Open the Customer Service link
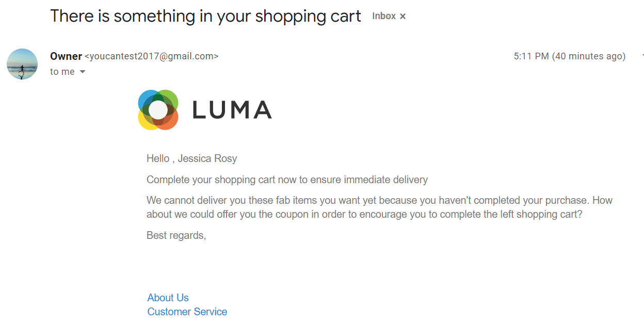The height and width of the screenshot is (323, 644). [x=187, y=312]
